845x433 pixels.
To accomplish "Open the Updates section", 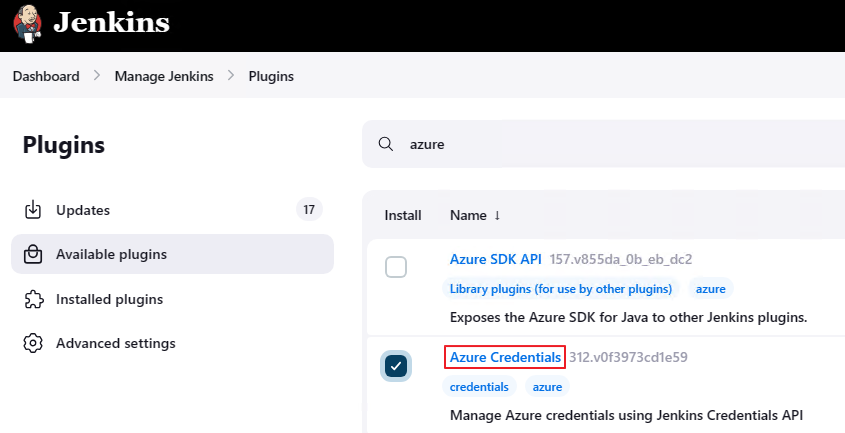I will coord(172,210).
